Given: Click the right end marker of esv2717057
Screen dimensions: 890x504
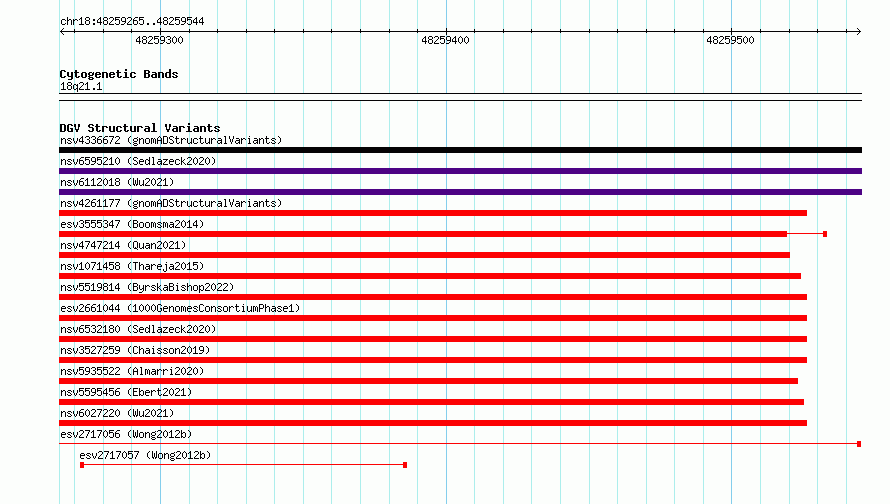Looking at the screenshot, I should (405, 465).
